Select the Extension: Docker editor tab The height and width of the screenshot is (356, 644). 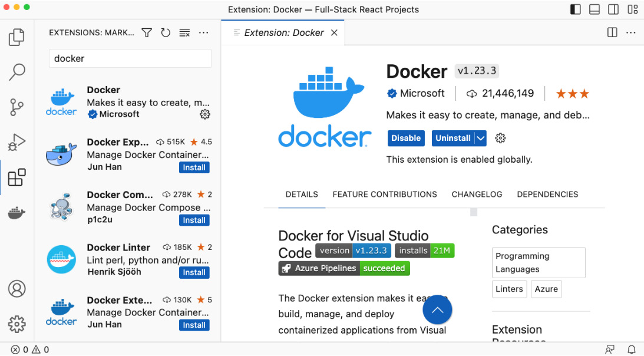(x=283, y=33)
